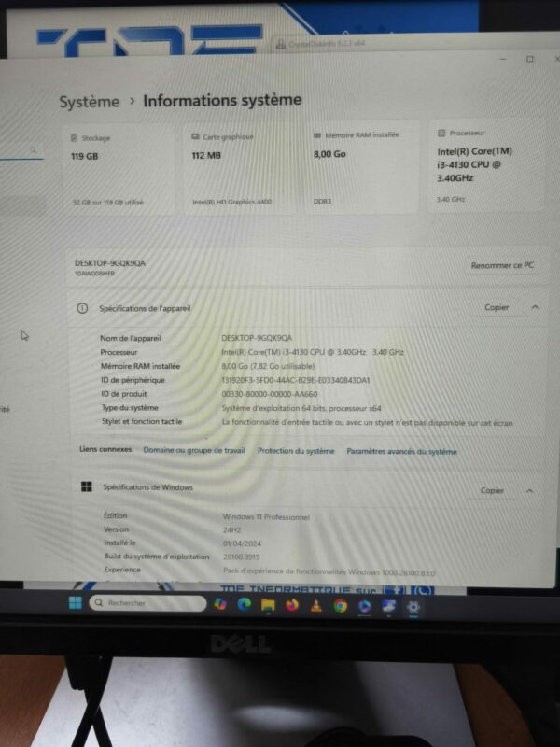The image size is (560, 747).
Task: Launch Firefox from the taskbar
Action: pos(292,605)
